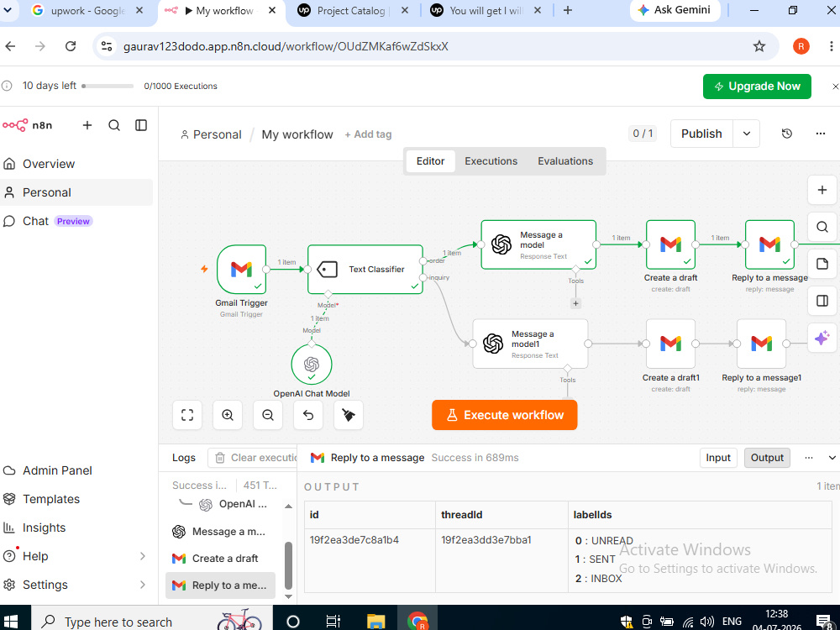Bookmark this page with star icon
This screenshot has height=630, width=840.
click(759, 46)
